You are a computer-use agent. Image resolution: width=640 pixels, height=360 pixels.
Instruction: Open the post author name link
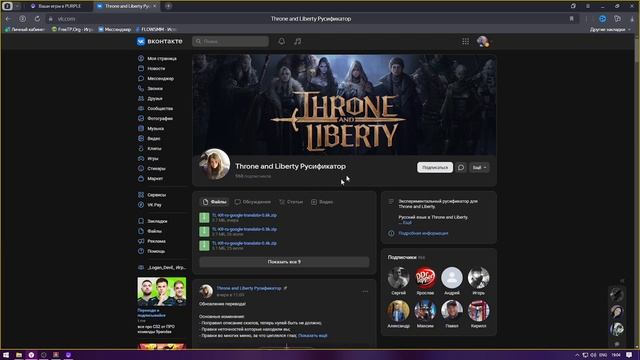tap(249, 288)
